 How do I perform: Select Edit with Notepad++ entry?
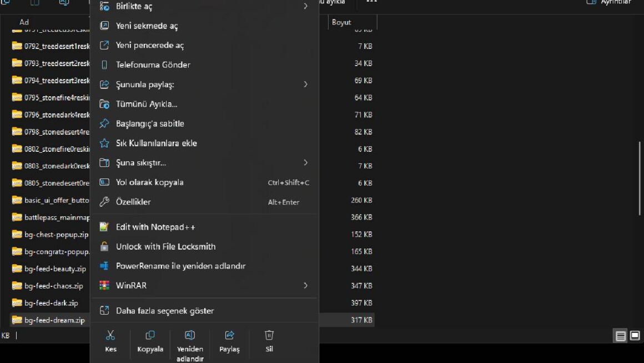[204, 227]
